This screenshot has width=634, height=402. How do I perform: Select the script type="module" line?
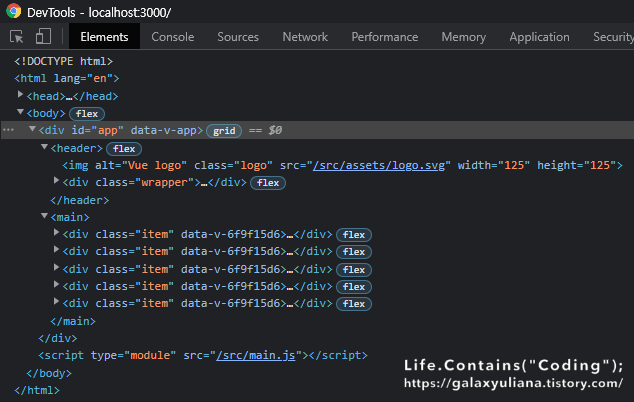click(203, 355)
